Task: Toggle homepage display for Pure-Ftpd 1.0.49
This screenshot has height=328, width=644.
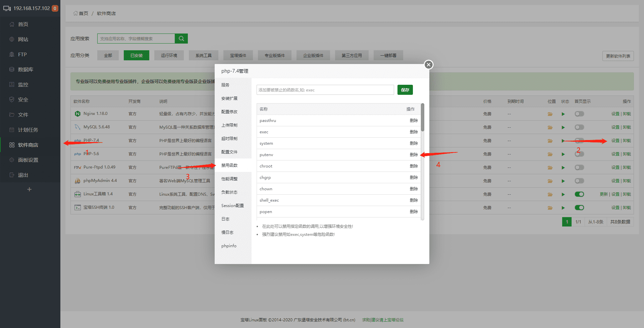Action: (579, 168)
